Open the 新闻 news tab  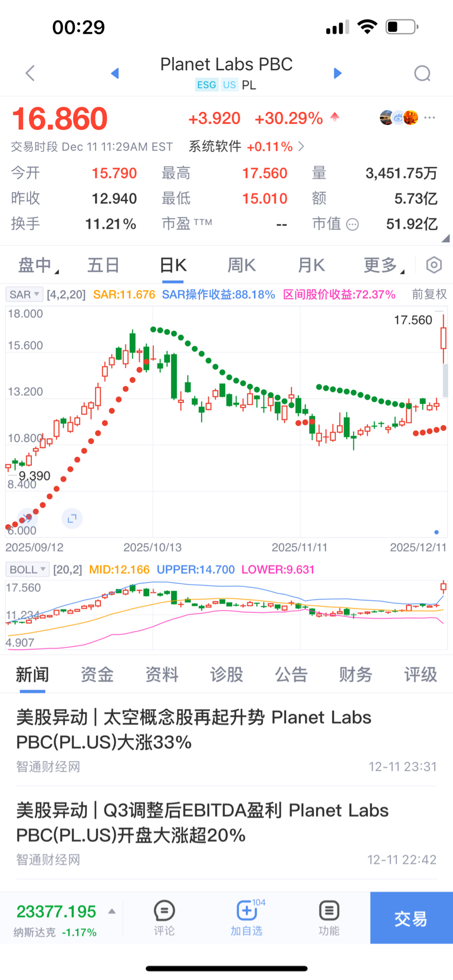[32, 675]
